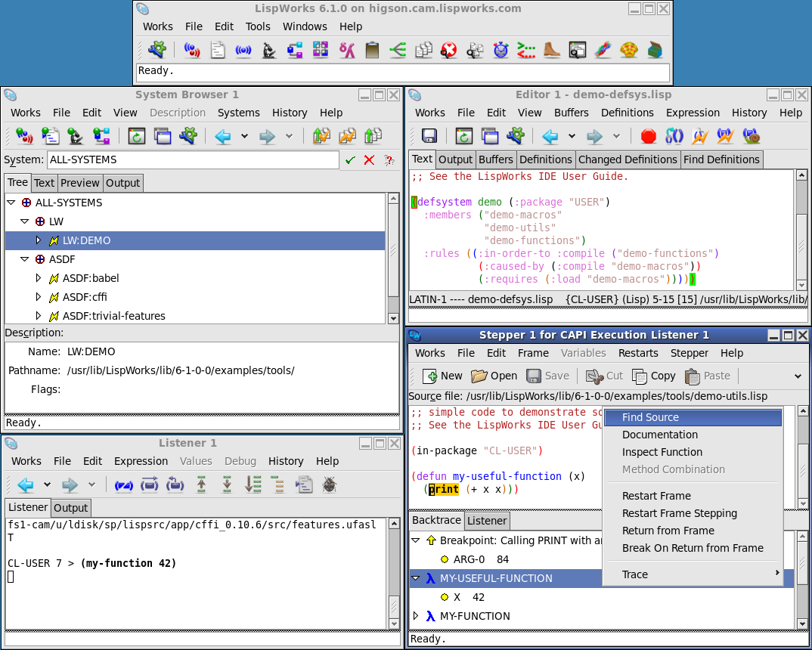This screenshot has height=650, width=812.
Task: Switch to Changed Definitions tab in Editor
Action: (628, 159)
